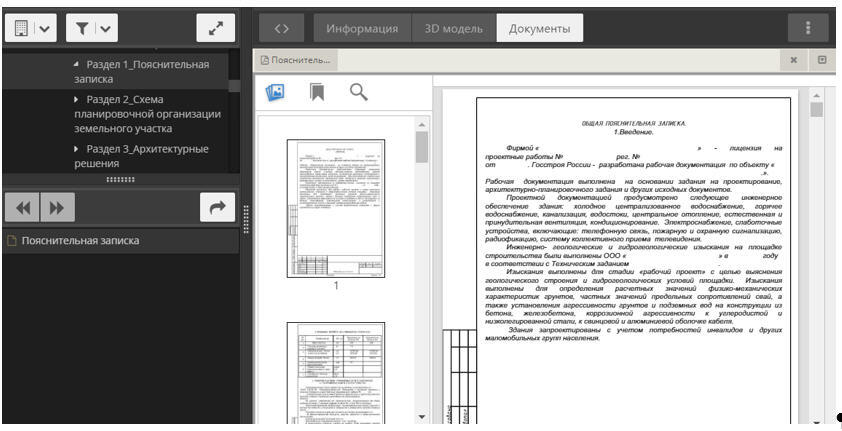The height and width of the screenshot is (431, 842).
Task: Open the Документы tab
Action: pos(539,28)
